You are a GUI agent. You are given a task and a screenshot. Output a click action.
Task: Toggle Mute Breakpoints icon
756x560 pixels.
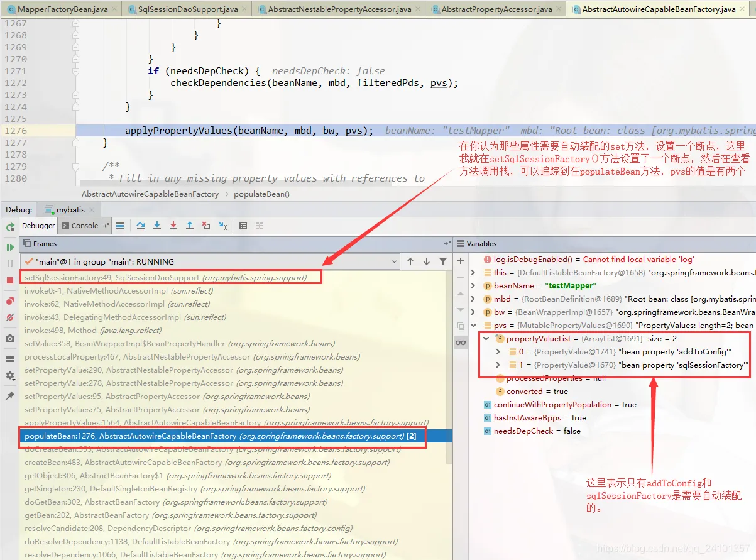coord(10,317)
